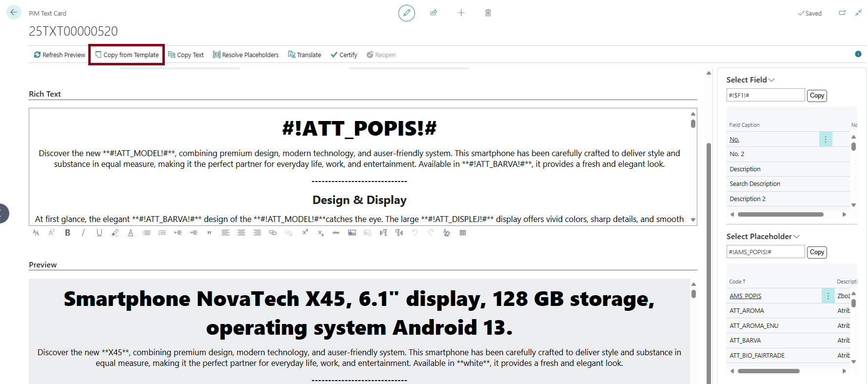Image resolution: width=868 pixels, height=384 pixels.
Task: Sort by the Code column header
Action: coord(737,282)
